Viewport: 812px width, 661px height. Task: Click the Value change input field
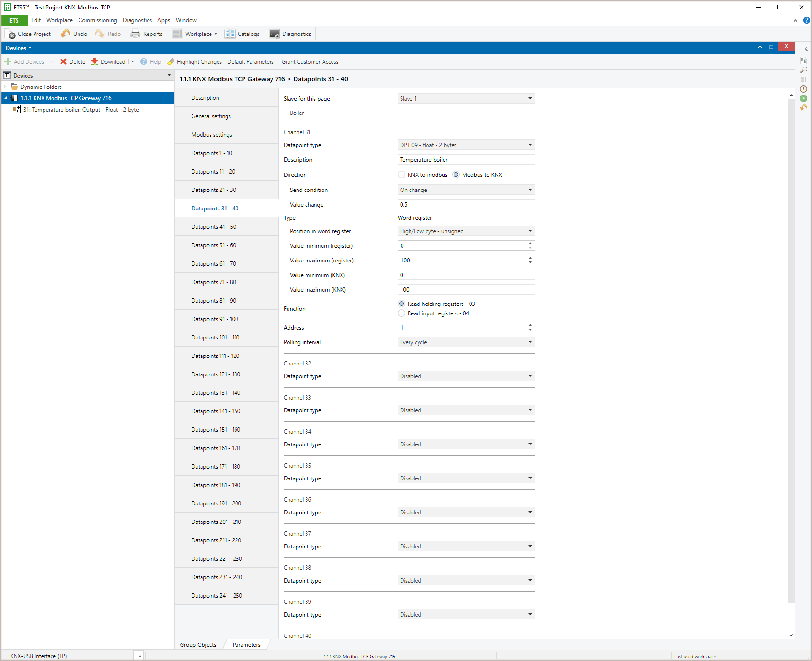pyautogui.click(x=466, y=204)
